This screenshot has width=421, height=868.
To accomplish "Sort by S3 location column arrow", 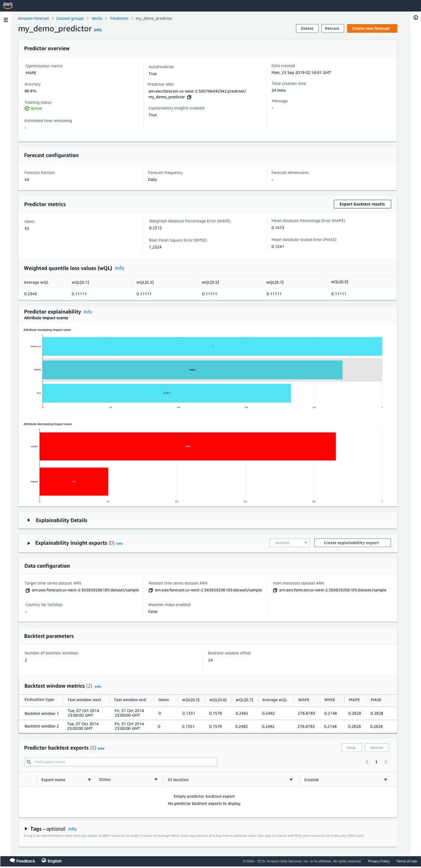I will pyautogui.click(x=291, y=780).
